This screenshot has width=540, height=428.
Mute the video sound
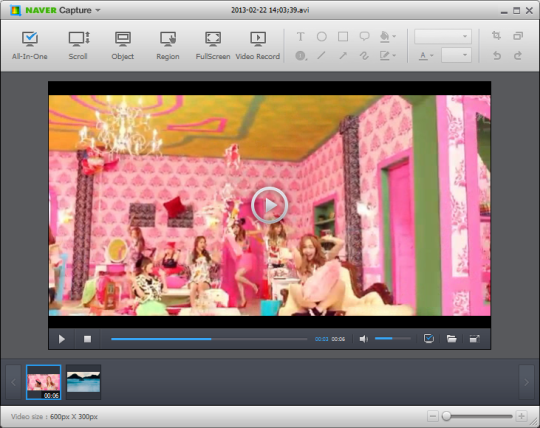[363, 339]
